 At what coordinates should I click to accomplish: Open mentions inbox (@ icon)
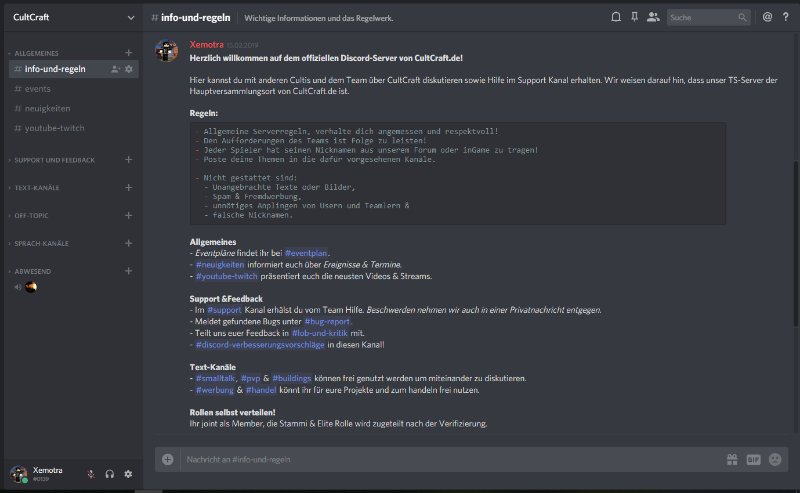[767, 17]
